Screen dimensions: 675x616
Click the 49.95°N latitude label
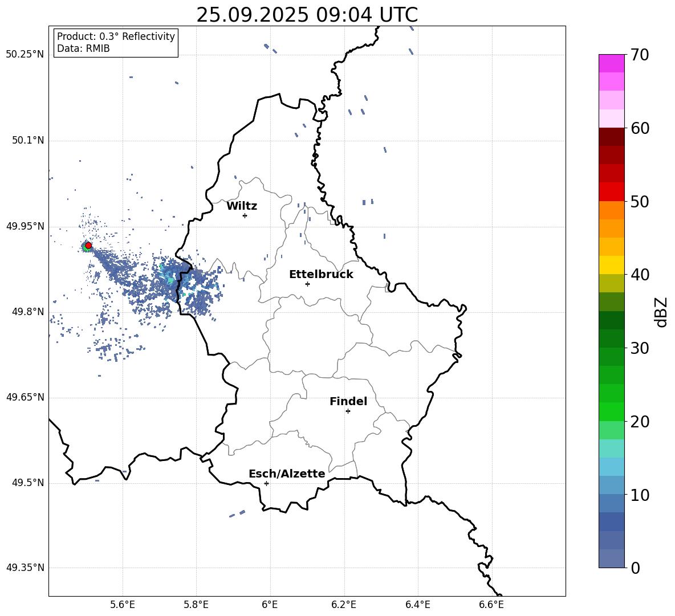25,226
